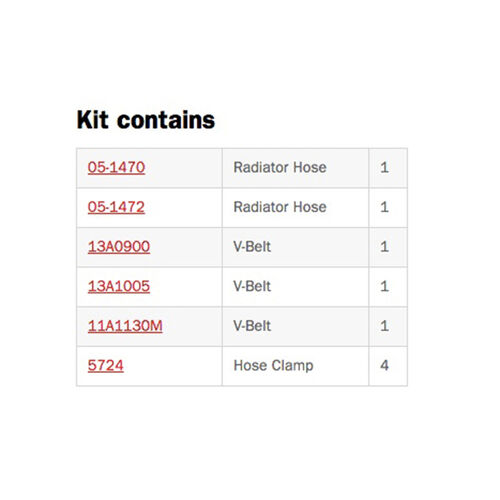This screenshot has height=500, width=500.
Task: Open the 13A1005 part number link
Action: coord(119,286)
